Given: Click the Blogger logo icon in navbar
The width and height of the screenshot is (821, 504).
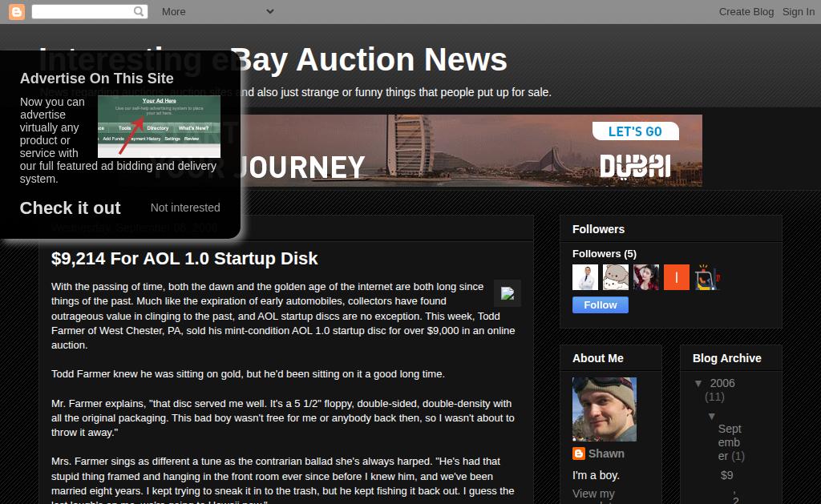Looking at the screenshot, I should [17, 11].
